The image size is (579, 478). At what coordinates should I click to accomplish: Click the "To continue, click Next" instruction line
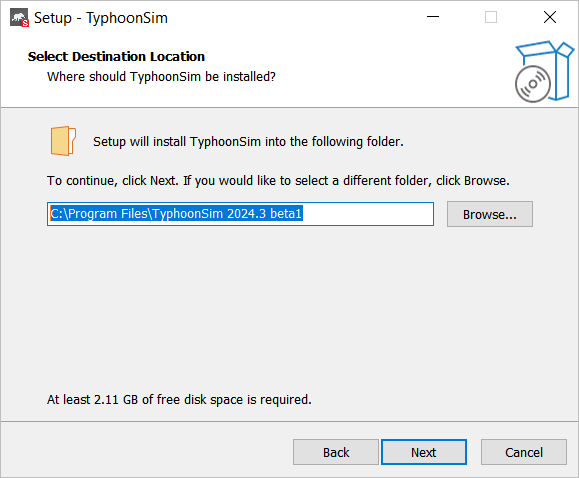[278, 181]
